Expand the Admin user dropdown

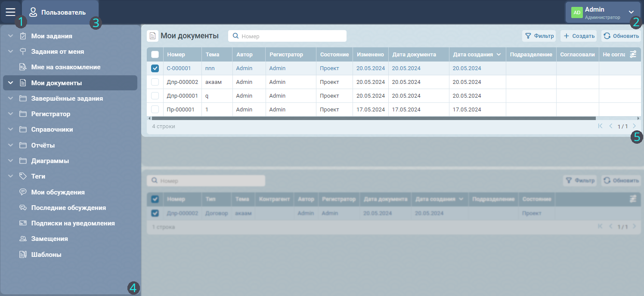click(631, 12)
